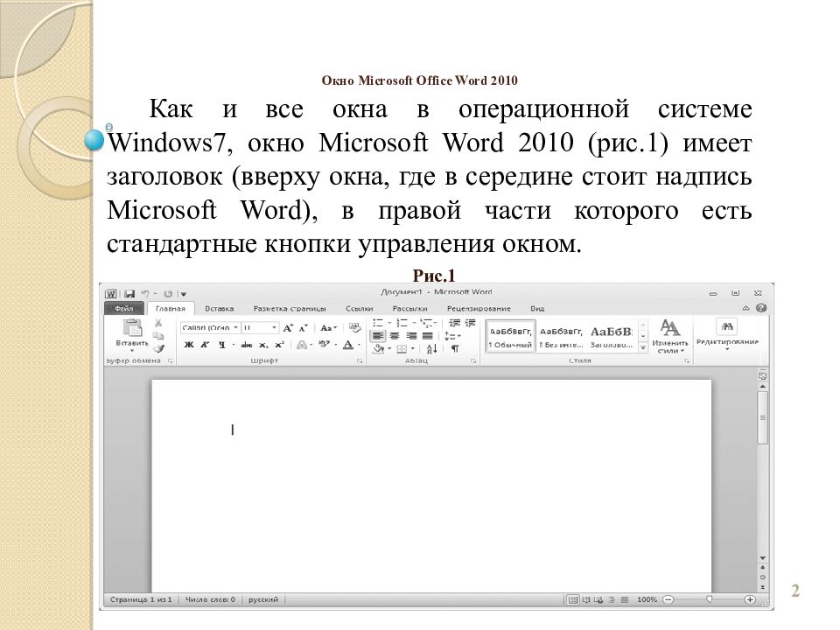Toggle Italic (К) formatting
The width and height of the screenshot is (840, 630).
coord(205,345)
